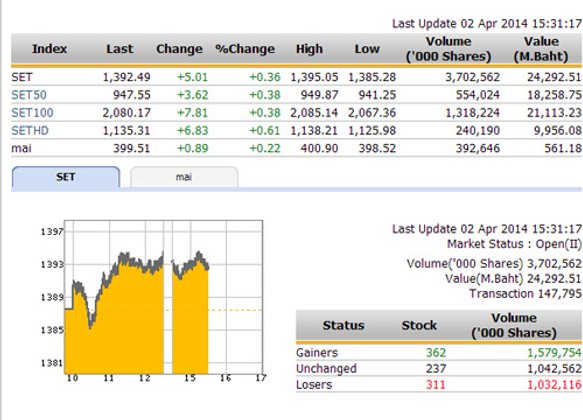This screenshot has width=583, height=420.
Task: Click the Market Status Open(II) text
Action: 514,244
